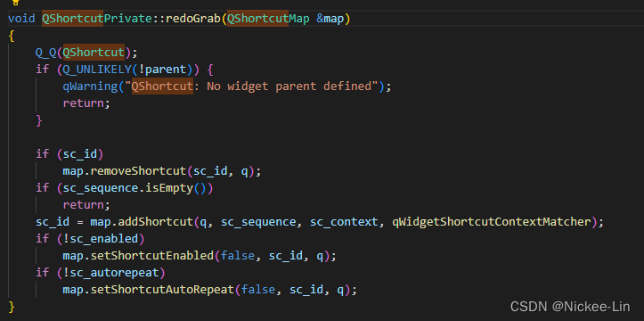
Task: Click the Q_Q macro call
Action: (46, 53)
